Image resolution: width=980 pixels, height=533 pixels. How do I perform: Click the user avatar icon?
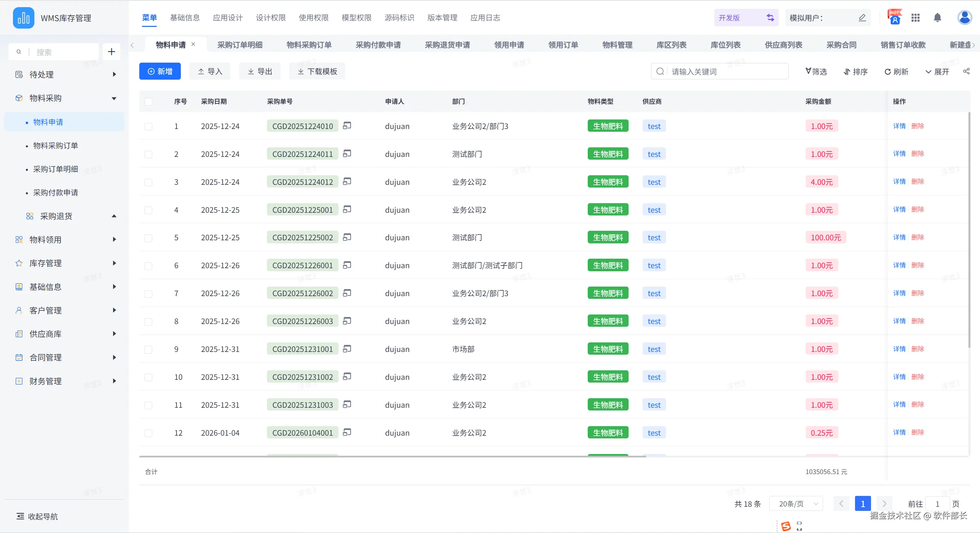tap(964, 17)
